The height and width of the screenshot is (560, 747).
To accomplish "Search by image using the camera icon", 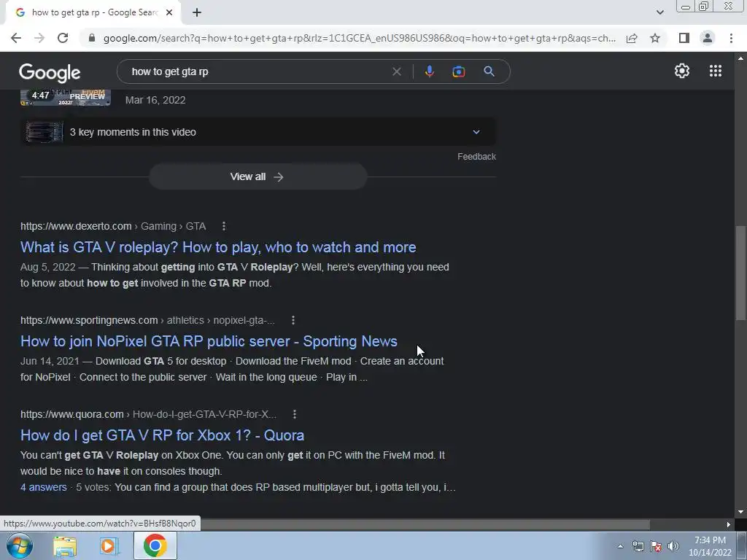I will pos(458,71).
